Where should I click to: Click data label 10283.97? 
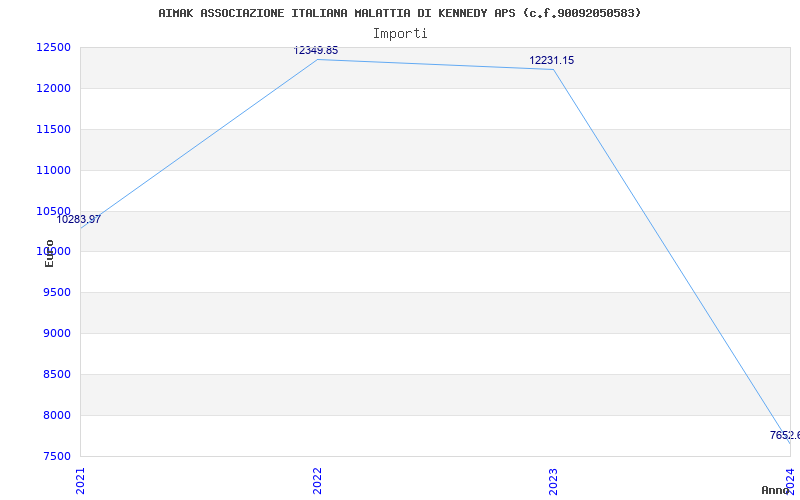79,219
